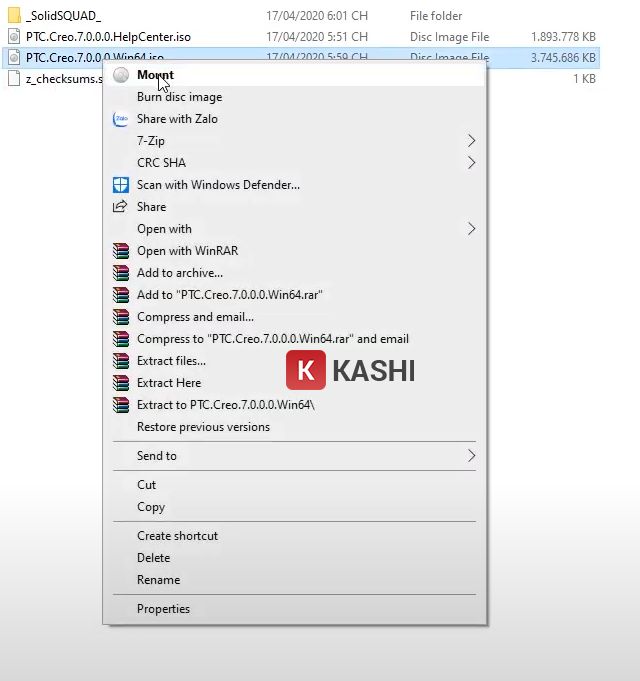Click the 17/04/2020 6:01 CH date
Screen dimensions: 640x681
click(x=317, y=16)
